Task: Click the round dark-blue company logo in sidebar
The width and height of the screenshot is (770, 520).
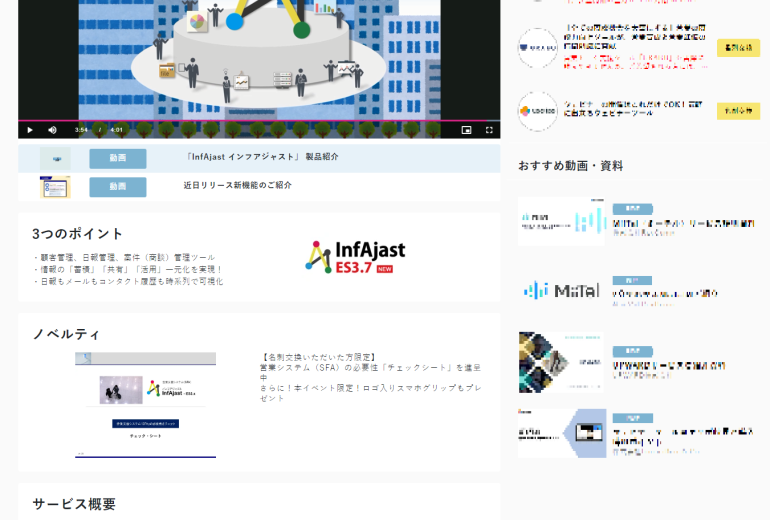Action: pos(538,48)
